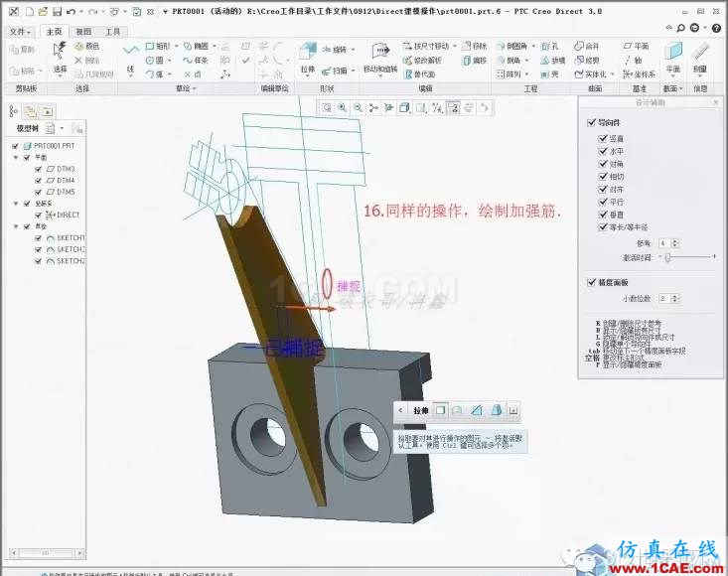The image size is (728, 576).
Task: Select the 实体化 solidify tool
Action: tap(590, 73)
